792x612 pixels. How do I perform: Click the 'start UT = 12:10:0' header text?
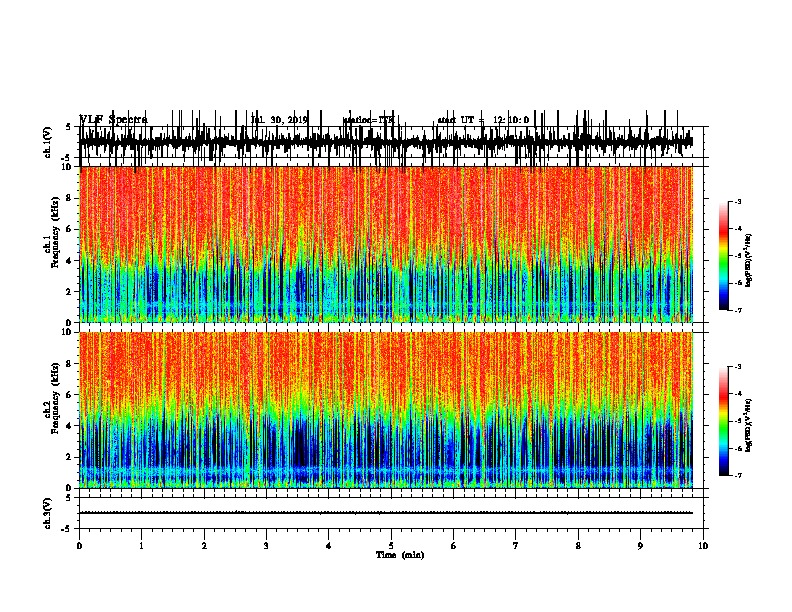point(483,120)
